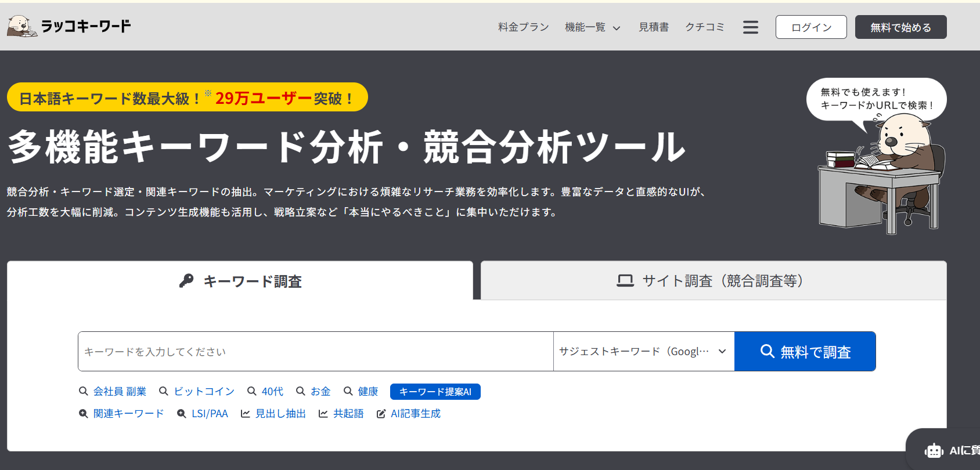This screenshot has height=470, width=980.
Task: Open the 見積書 navigation link
Action: click(x=653, y=27)
